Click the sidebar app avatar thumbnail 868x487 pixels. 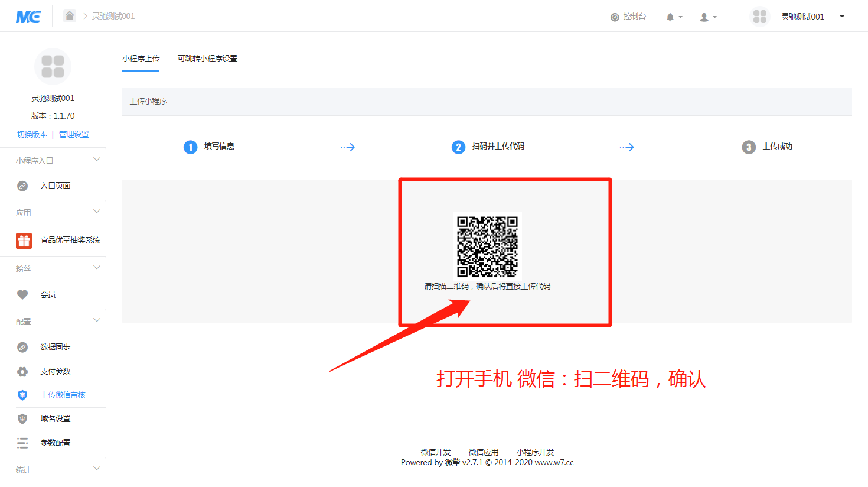(x=53, y=66)
